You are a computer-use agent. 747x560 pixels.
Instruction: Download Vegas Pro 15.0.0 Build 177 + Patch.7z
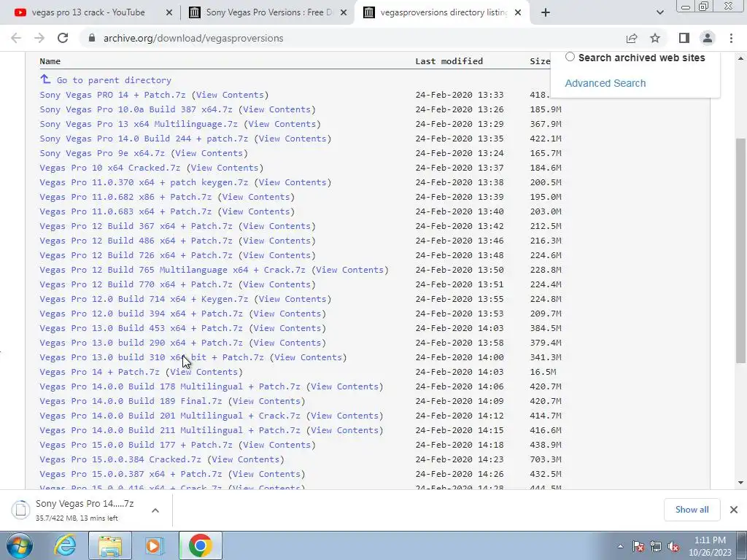(x=136, y=445)
